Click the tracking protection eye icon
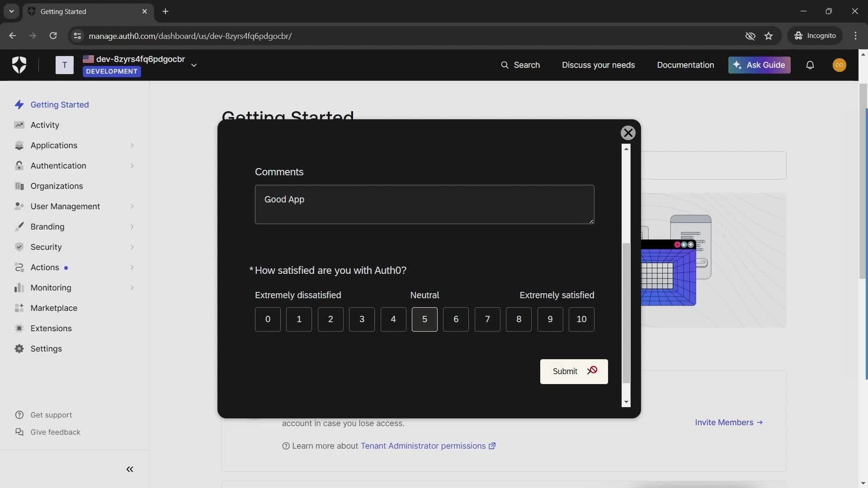Screen dimensions: 868x488 point(750,36)
